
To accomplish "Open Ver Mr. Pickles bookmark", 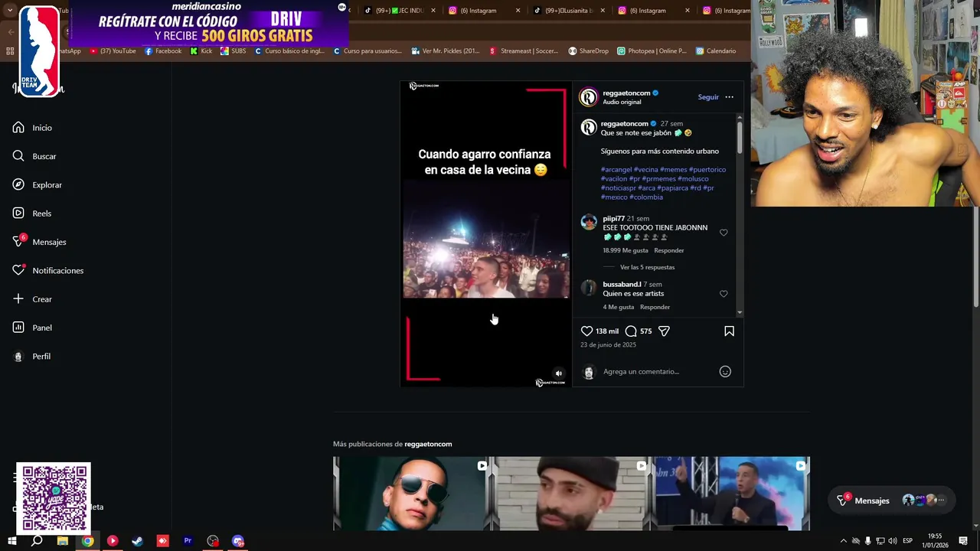I will 445,51.
